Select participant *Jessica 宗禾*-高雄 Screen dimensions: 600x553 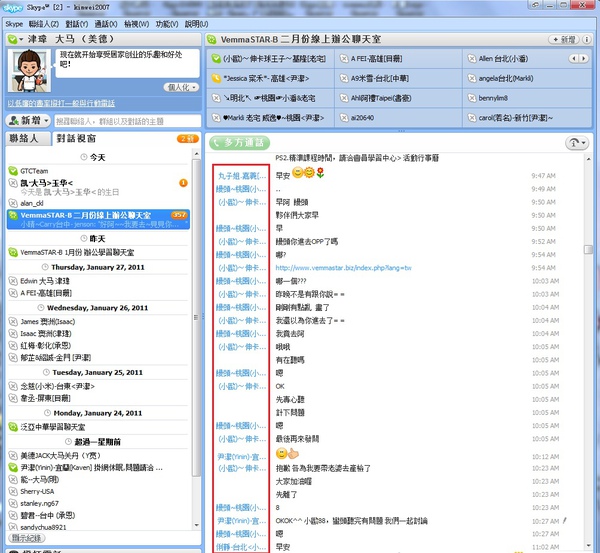(270, 78)
